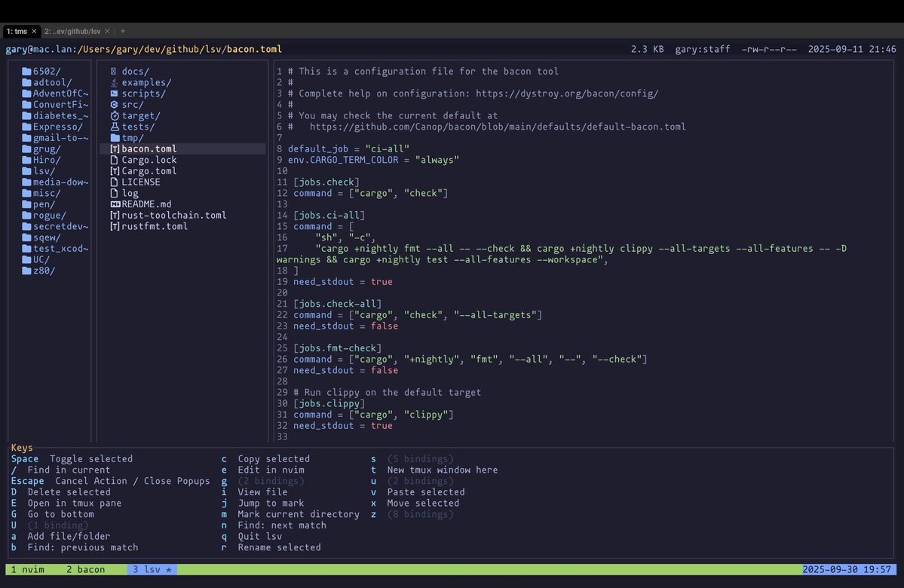Click the TOML icon beside bacon.toml
Viewport: 904px width, 588px height.
click(x=114, y=149)
